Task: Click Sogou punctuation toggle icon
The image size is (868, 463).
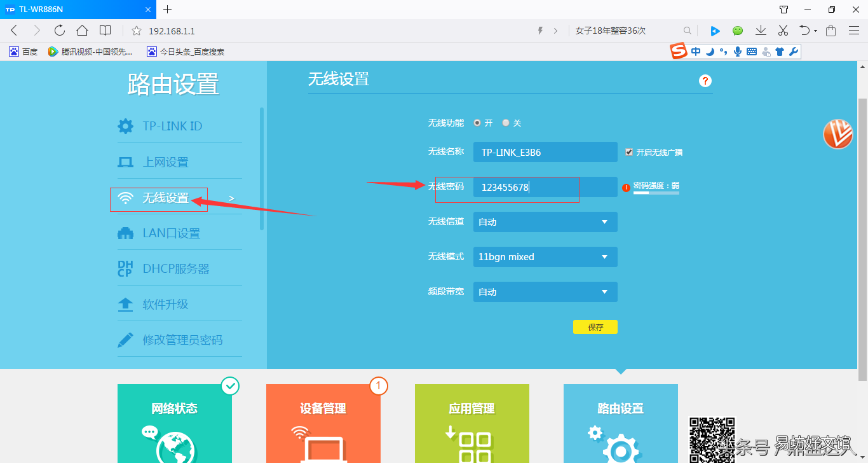Action: coord(724,52)
